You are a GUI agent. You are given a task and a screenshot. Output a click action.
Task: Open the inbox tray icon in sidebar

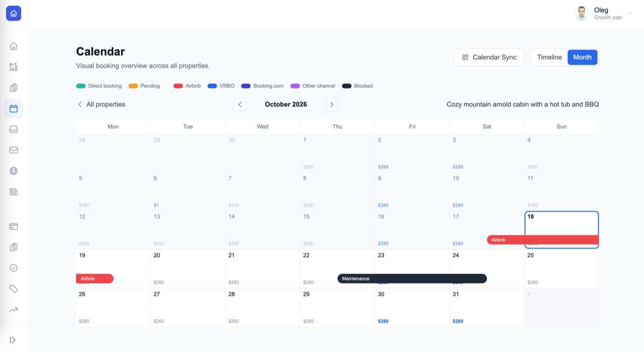click(14, 129)
